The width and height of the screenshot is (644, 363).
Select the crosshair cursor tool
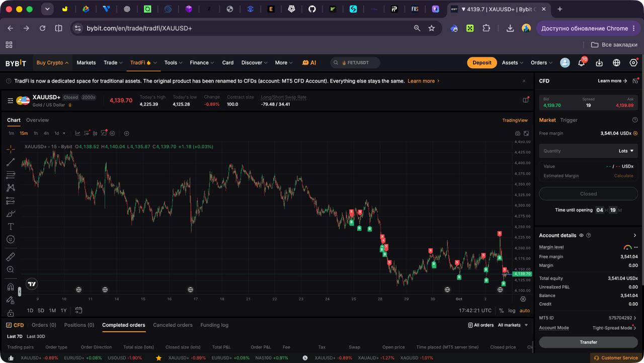[x=11, y=149]
